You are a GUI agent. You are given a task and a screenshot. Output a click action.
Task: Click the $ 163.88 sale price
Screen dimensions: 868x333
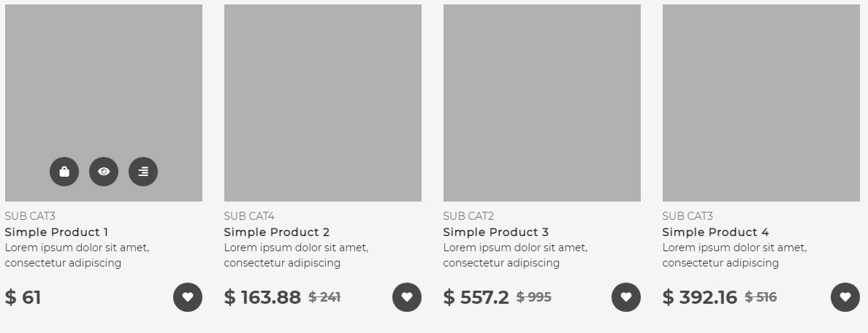click(x=262, y=298)
